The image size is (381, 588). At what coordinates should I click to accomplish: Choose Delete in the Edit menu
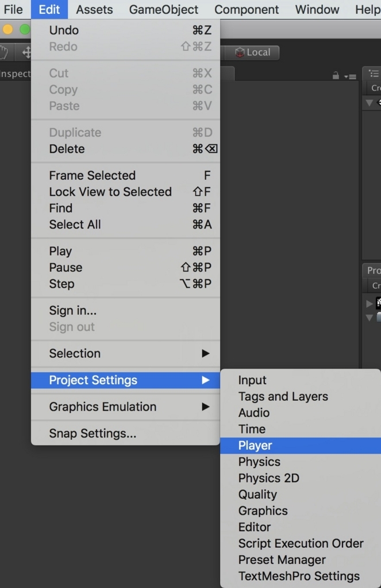click(x=125, y=149)
